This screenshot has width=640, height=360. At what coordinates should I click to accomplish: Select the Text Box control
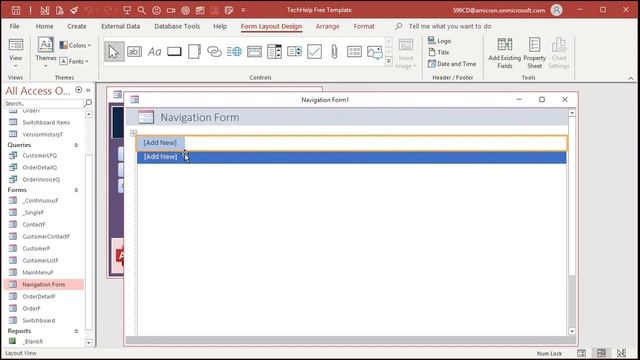pos(134,52)
